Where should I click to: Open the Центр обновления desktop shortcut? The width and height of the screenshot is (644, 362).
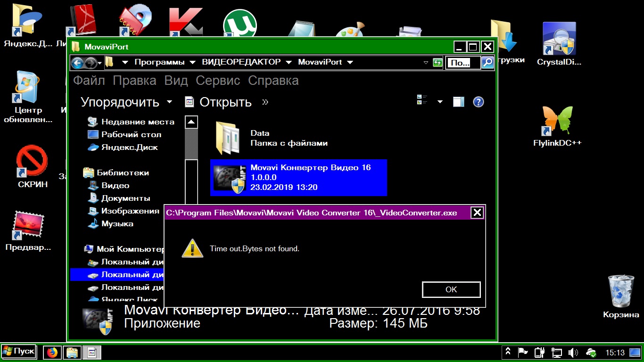click(28, 97)
